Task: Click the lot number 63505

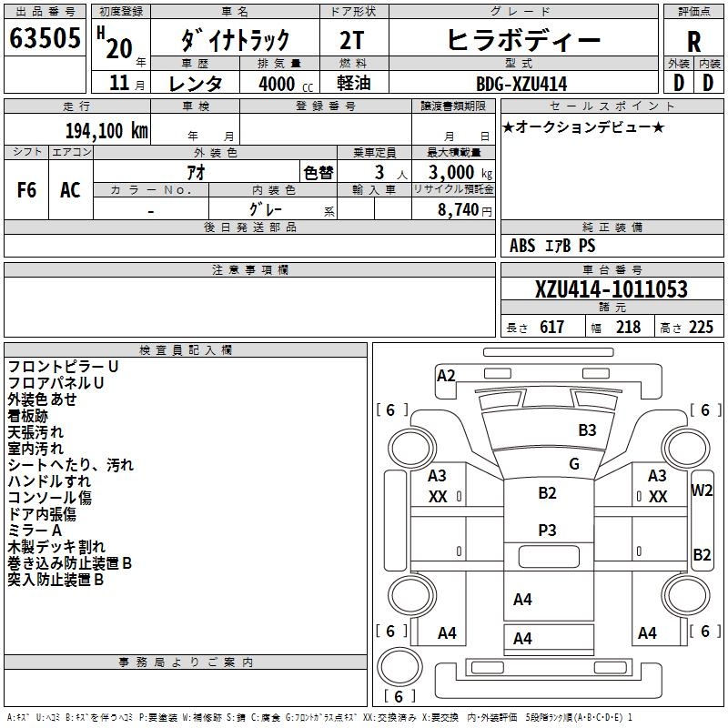Action: pos(45,38)
